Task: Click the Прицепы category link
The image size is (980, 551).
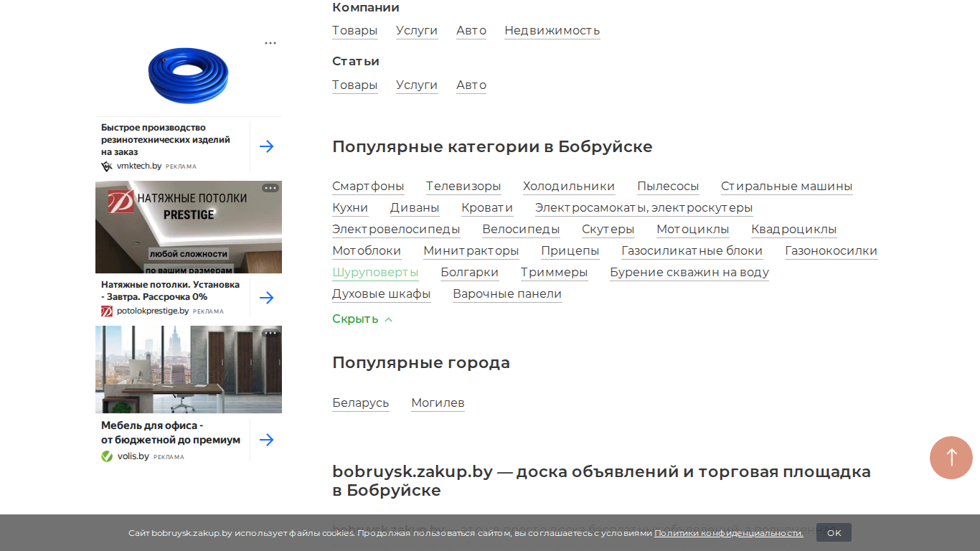Action: point(570,251)
